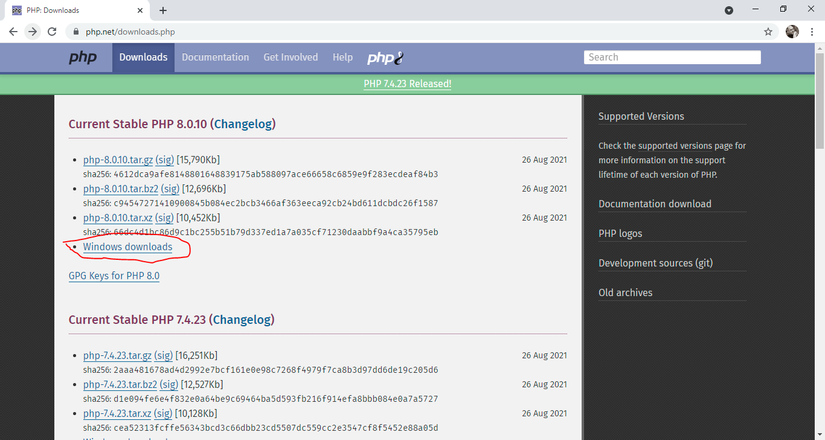
Task: Click the browser back arrow
Action: [x=13, y=32]
